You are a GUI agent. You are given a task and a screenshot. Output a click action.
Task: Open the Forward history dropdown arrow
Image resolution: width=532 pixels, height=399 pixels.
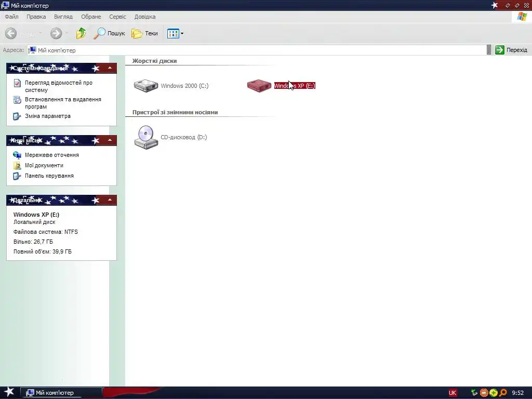tap(66, 33)
